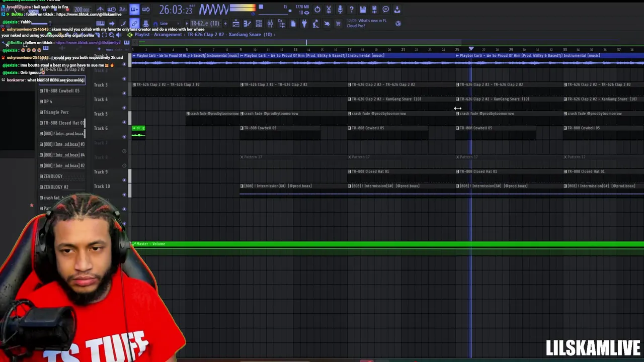This screenshot has height=362, width=644.
Task: Select [808] Inte..od.boax] #4 in picker
Action: [x=62, y=155]
